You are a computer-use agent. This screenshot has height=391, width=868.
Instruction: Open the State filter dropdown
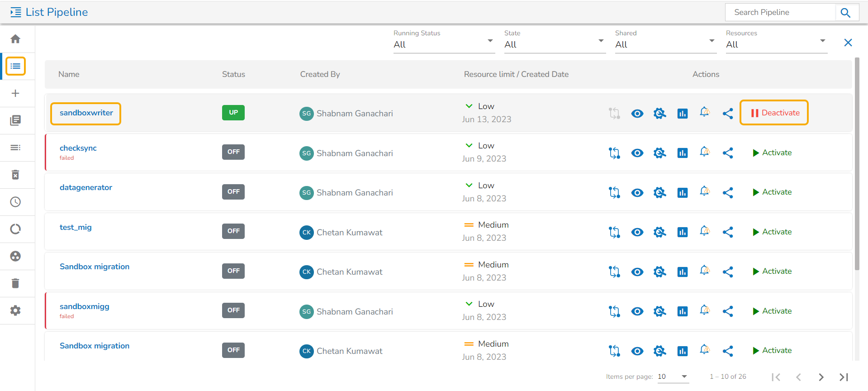point(554,44)
